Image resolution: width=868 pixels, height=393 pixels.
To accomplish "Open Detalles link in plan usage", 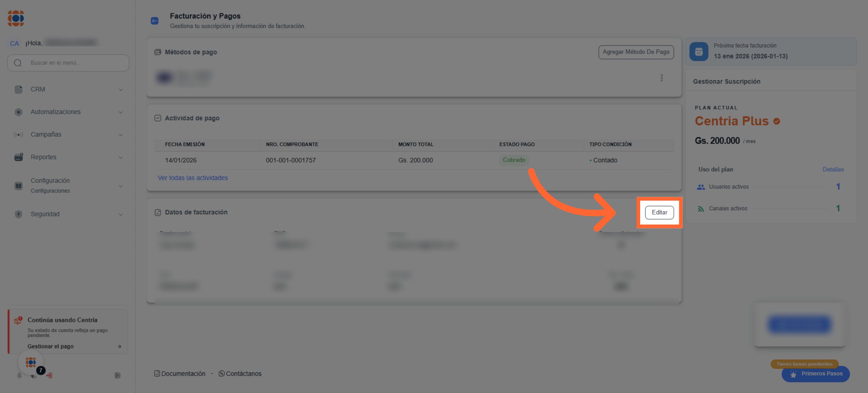I will 833,169.
